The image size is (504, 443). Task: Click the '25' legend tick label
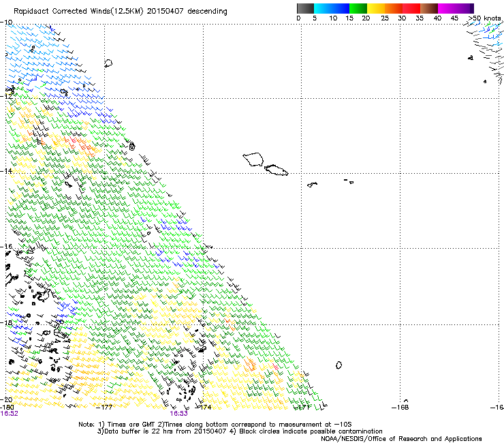(x=384, y=18)
